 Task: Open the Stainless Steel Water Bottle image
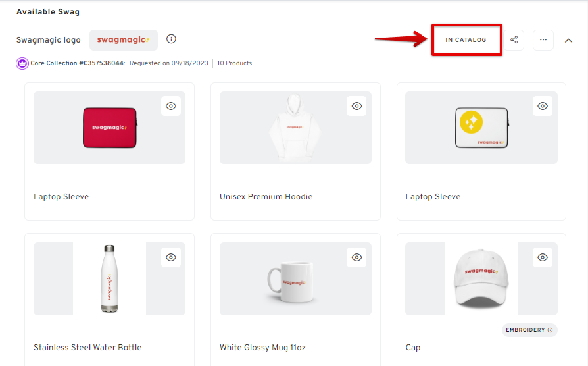pyautogui.click(x=109, y=278)
